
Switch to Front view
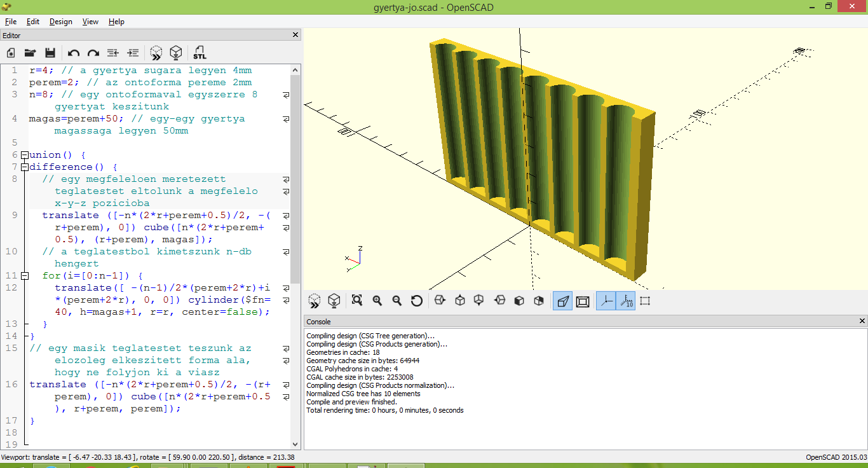click(519, 301)
